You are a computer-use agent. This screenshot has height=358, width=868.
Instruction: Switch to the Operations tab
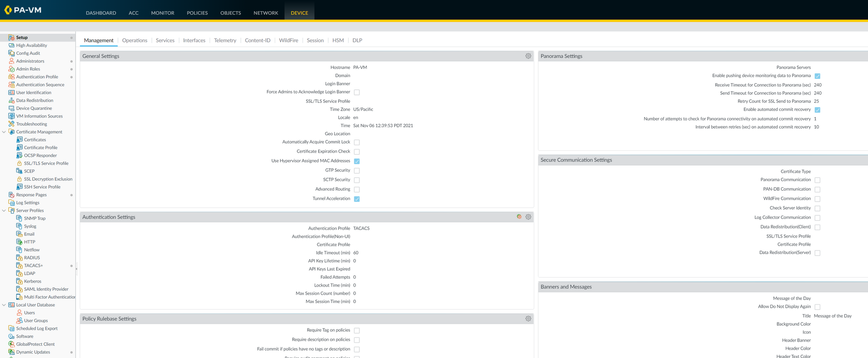[135, 40]
